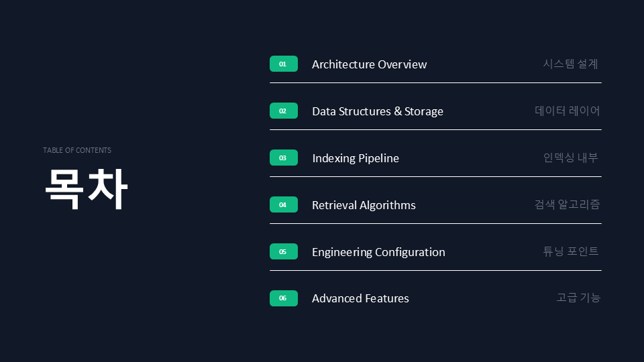
Task: Open the Indexing Pipeline entry
Action: [x=356, y=158]
